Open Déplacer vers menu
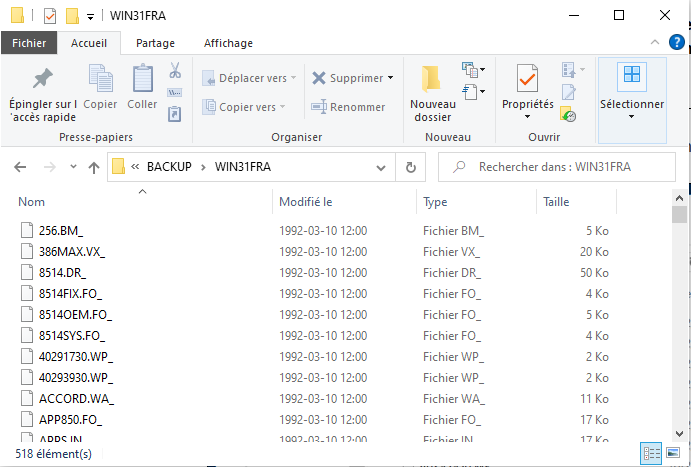Screen dimensions: 691x467 249,78
